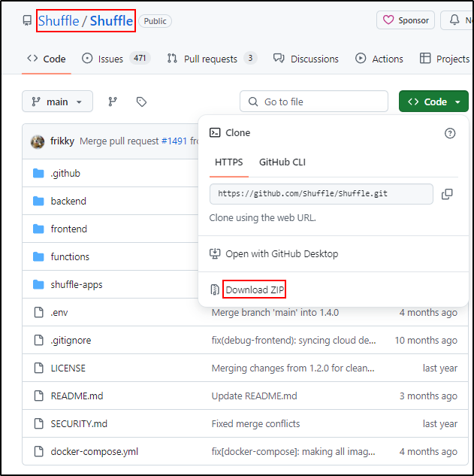
Task: Click the Sponsor heart button
Action: pyautogui.click(x=406, y=20)
